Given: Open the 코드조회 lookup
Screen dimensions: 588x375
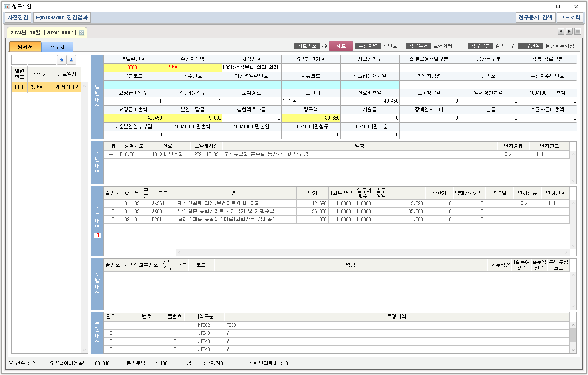Looking at the screenshot, I should pos(570,18).
